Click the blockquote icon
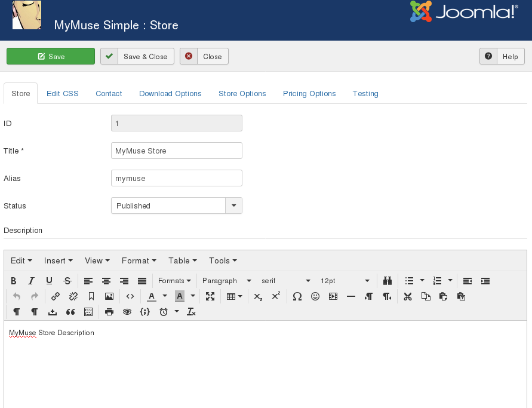Viewport: 532px width, 408px height. [70, 312]
